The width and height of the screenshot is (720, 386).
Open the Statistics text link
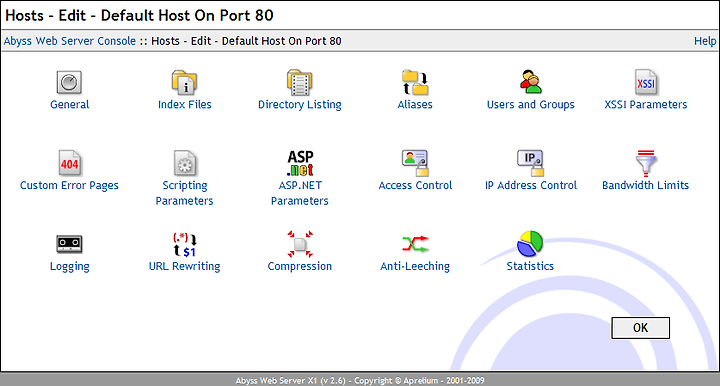click(x=530, y=266)
